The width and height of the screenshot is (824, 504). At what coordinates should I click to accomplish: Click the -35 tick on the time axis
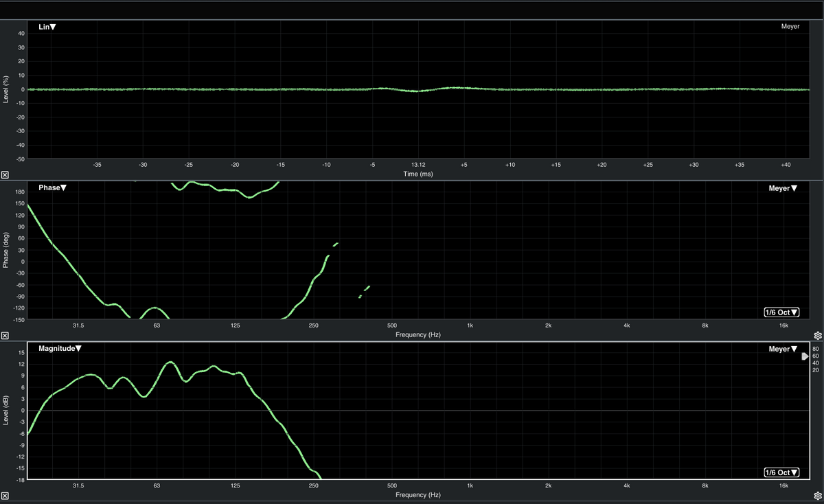coord(97,165)
